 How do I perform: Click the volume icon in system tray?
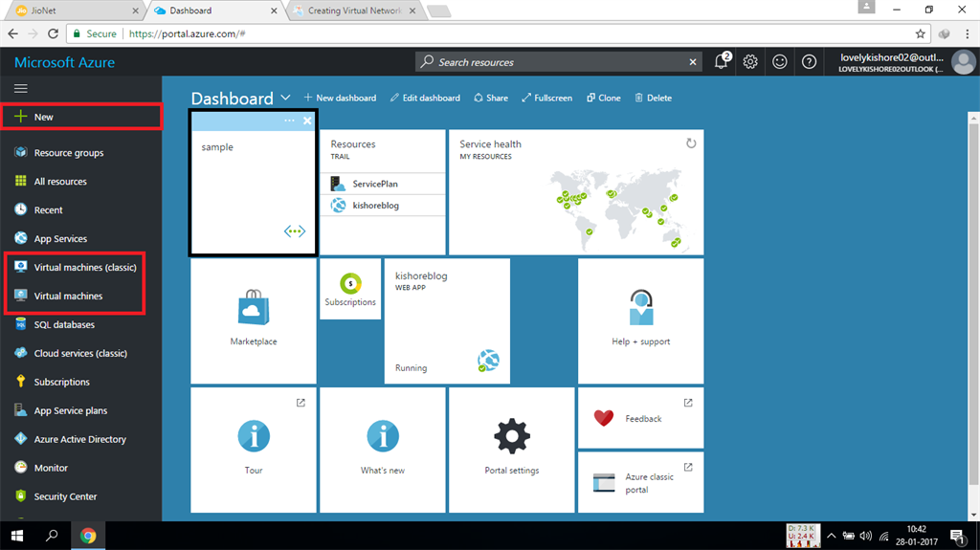pos(865,536)
